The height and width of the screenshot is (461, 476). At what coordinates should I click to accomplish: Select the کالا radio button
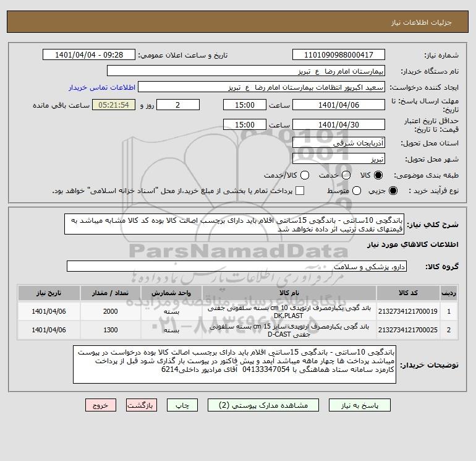378,175
